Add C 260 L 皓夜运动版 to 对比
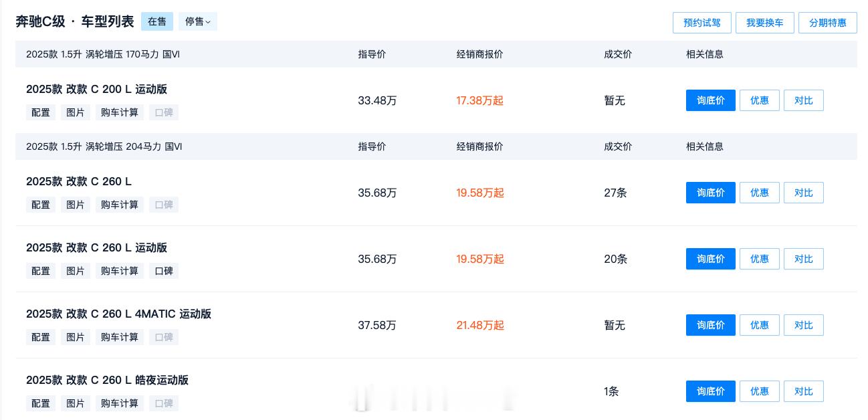868x420 pixels. (x=804, y=391)
